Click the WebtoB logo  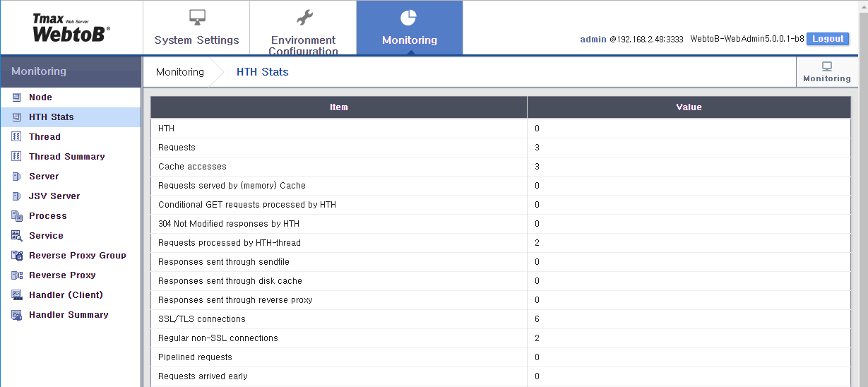[x=71, y=28]
